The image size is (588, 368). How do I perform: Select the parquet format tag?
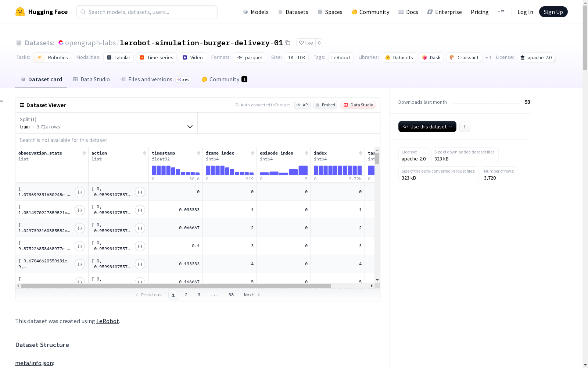(x=250, y=57)
